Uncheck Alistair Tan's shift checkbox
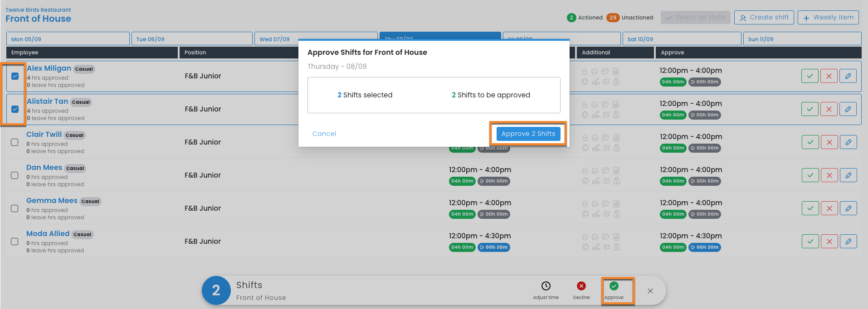This screenshot has height=309, width=868. [15, 109]
